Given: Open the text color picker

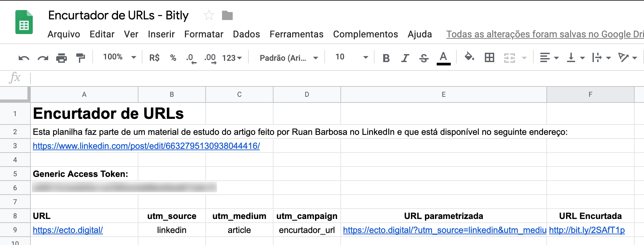Looking at the screenshot, I should pyautogui.click(x=443, y=58).
